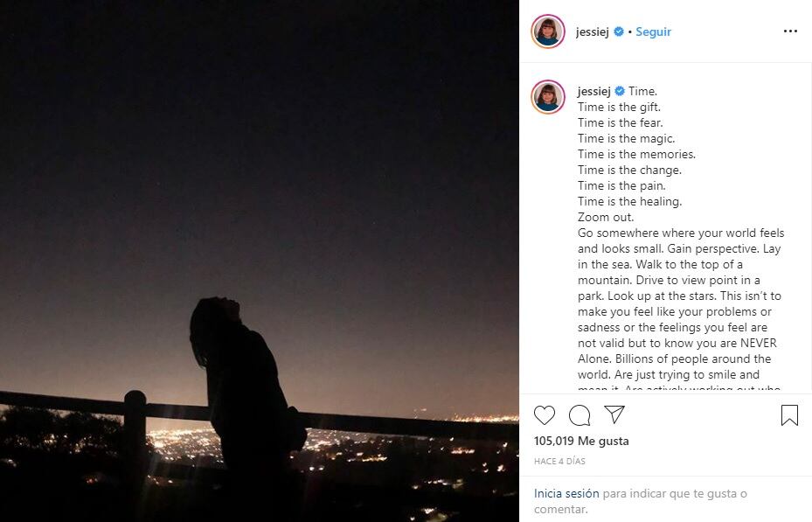The width and height of the screenshot is (812, 522).
Task: Follow jessiej using the blue Seguir link
Action: (653, 31)
